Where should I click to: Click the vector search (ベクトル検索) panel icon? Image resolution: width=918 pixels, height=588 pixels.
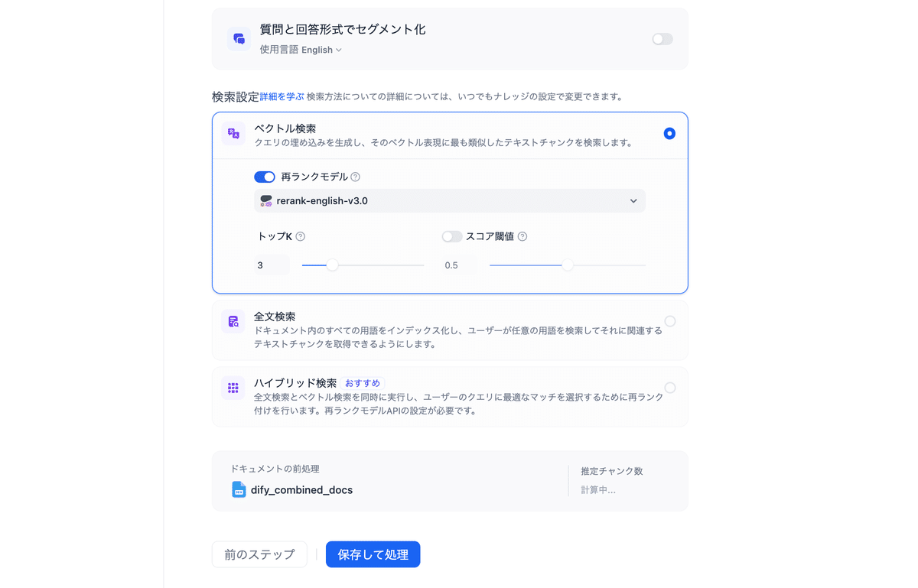(233, 133)
